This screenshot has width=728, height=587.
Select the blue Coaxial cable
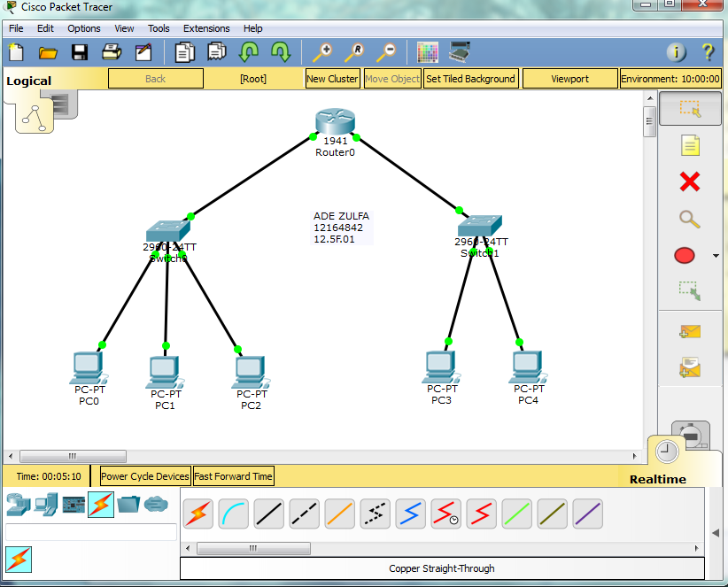[x=410, y=514]
